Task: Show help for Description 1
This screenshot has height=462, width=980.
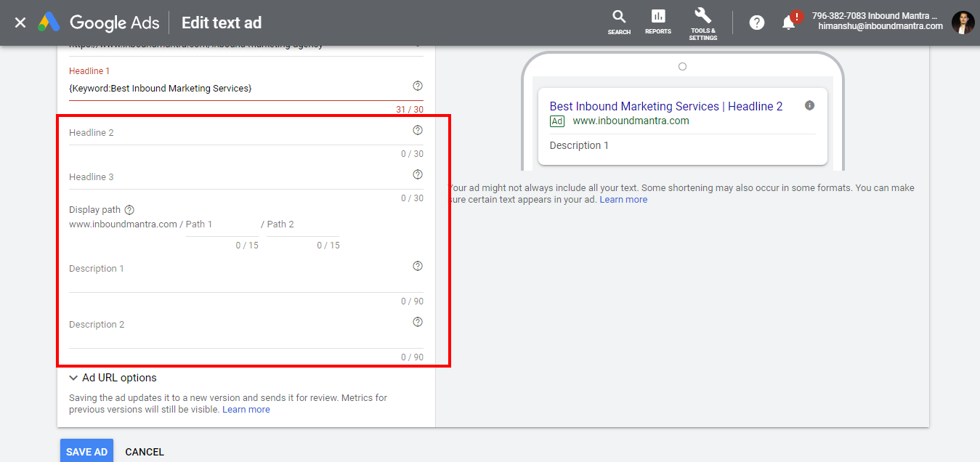Action: pos(418,266)
